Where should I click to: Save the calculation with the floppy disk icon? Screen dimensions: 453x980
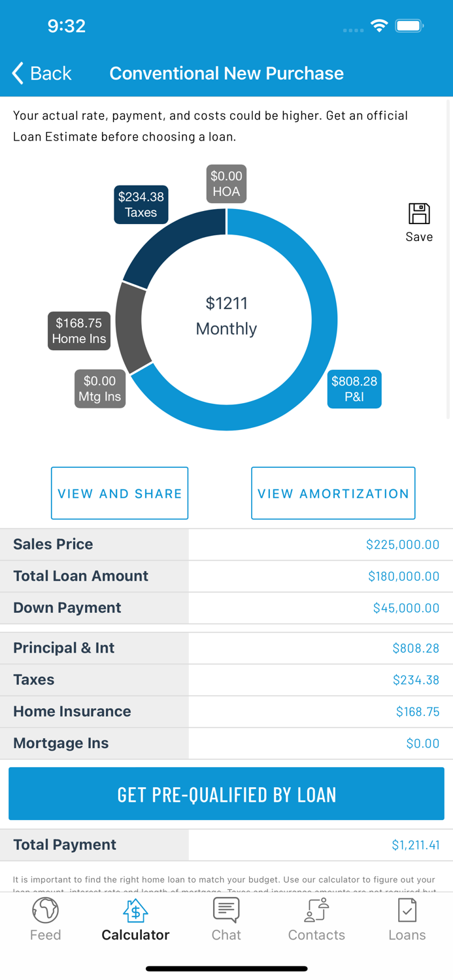click(x=419, y=214)
